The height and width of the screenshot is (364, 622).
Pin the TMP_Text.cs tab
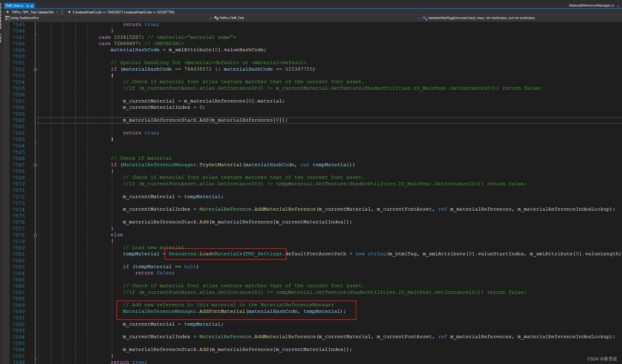coord(28,6)
